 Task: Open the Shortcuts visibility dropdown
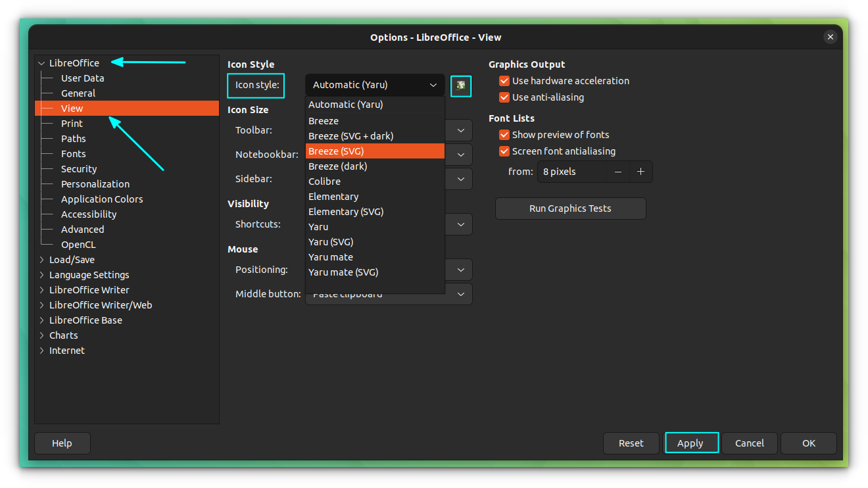(460, 224)
